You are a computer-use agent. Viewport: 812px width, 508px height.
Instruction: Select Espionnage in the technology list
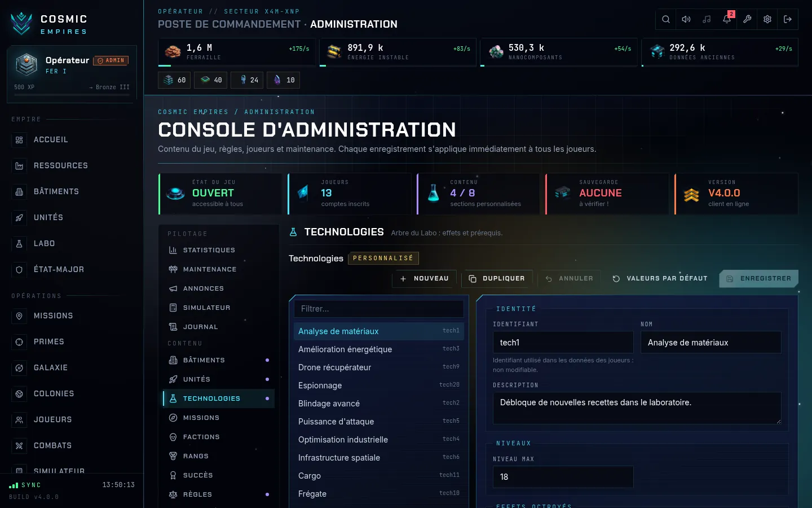point(379,386)
